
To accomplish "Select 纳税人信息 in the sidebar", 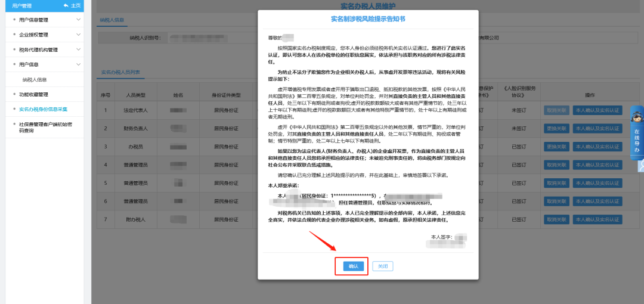I will [35, 79].
